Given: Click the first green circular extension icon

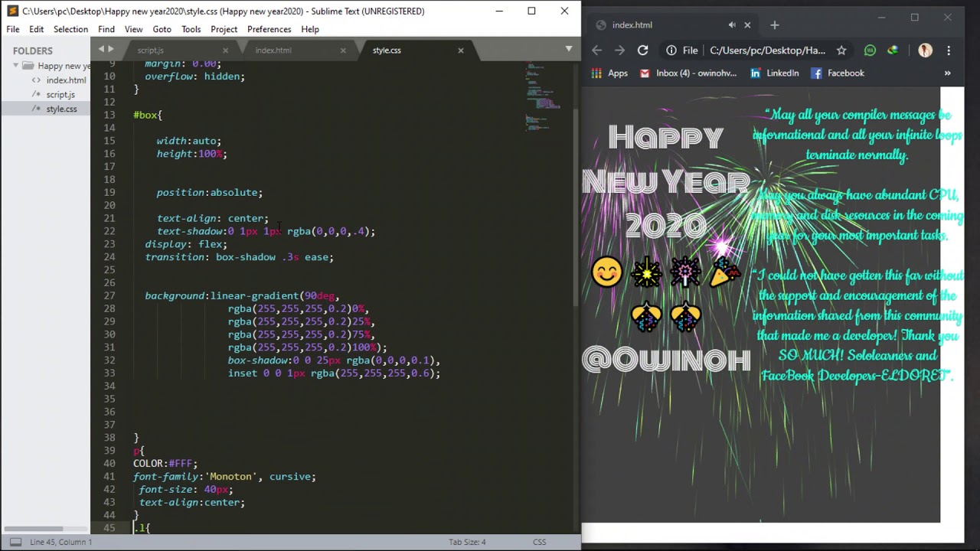Looking at the screenshot, I should point(871,50).
